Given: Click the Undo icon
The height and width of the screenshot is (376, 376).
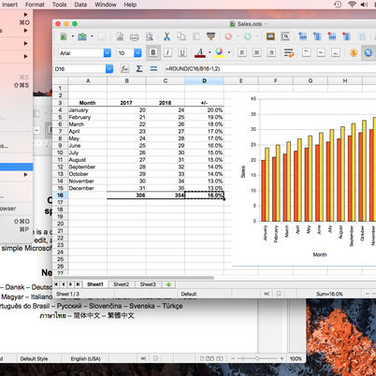Looking at the screenshot, I should tap(228, 36).
